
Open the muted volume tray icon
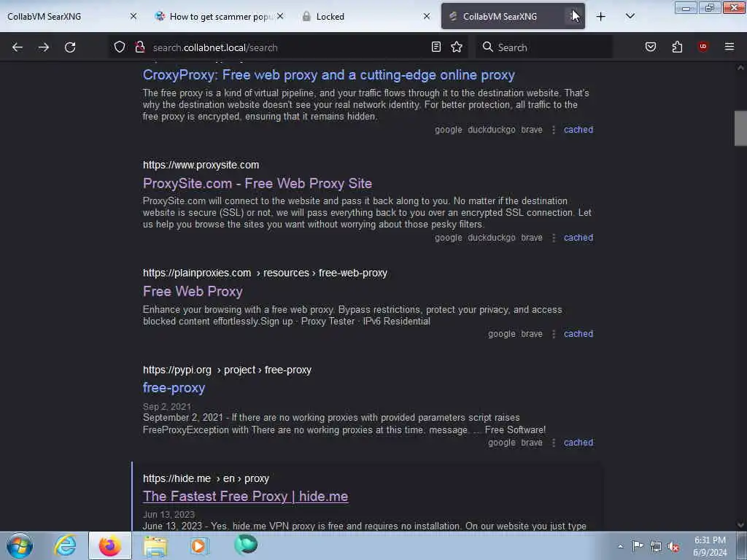point(673,547)
